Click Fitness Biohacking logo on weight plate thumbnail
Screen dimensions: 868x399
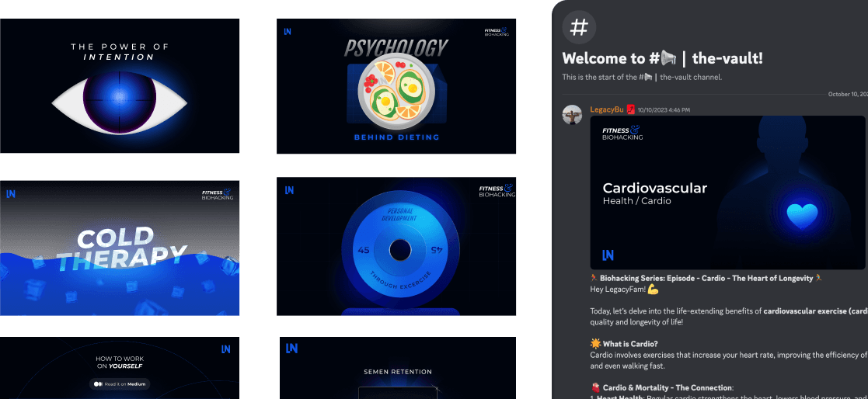tap(497, 191)
